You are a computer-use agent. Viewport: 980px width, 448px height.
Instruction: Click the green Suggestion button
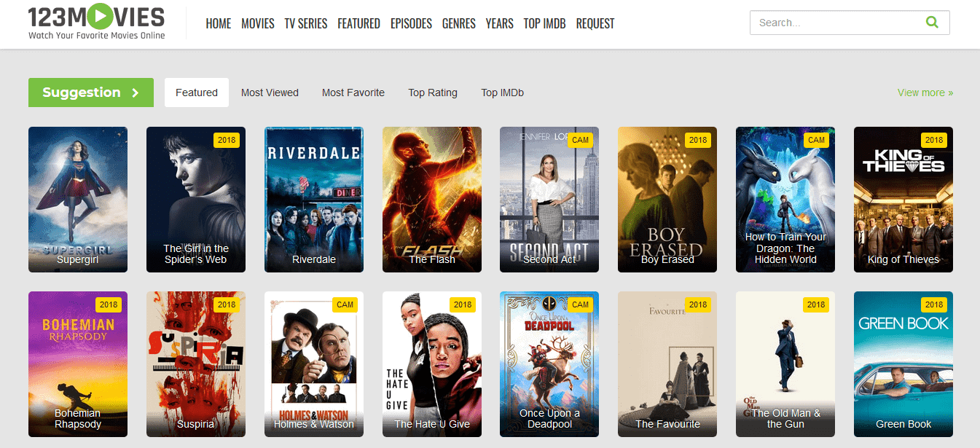tap(91, 93)
